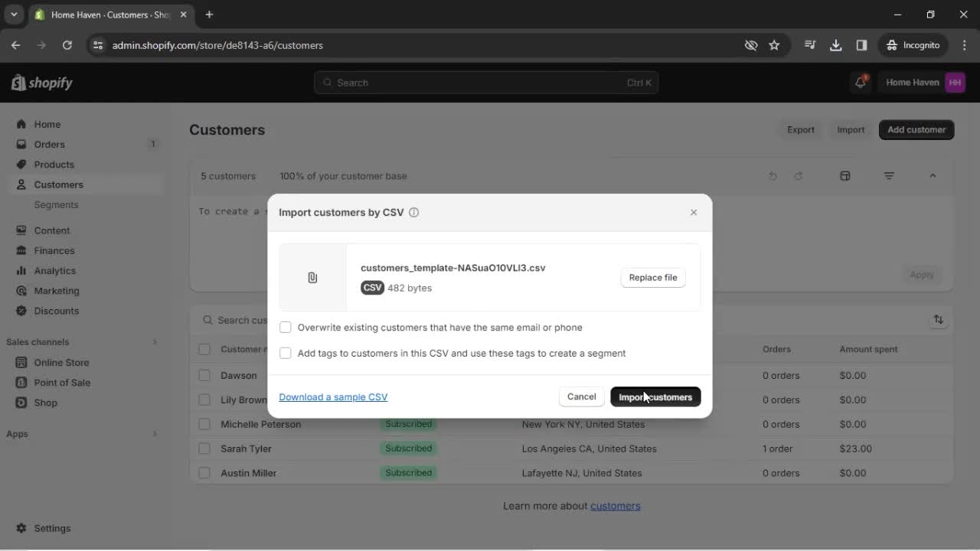Open browser downloads icon
This screenshot has width=980, height=551.
click(836, 45)
